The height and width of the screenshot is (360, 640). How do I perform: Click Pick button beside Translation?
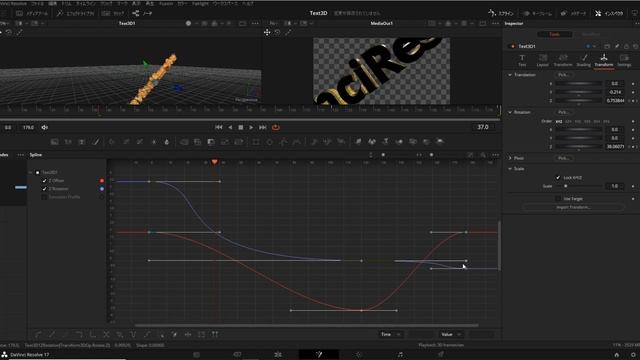[x=563, y=75]
